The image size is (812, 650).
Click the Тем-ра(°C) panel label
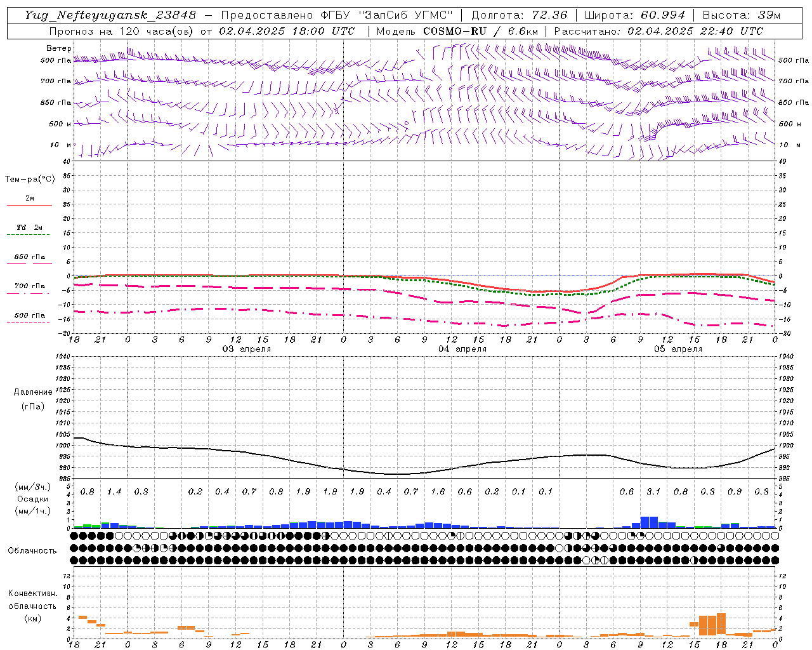click(30, 180)
